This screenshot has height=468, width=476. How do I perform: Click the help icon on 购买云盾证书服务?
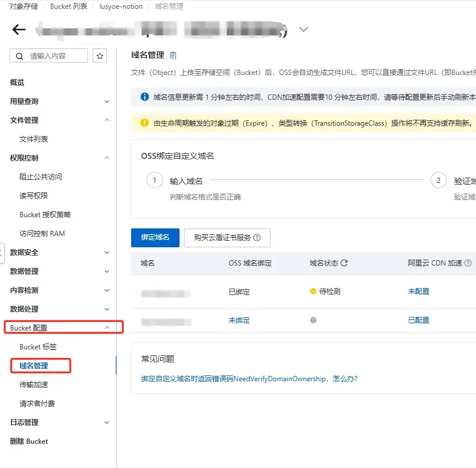pyautogui.click(x=257, y=237)
